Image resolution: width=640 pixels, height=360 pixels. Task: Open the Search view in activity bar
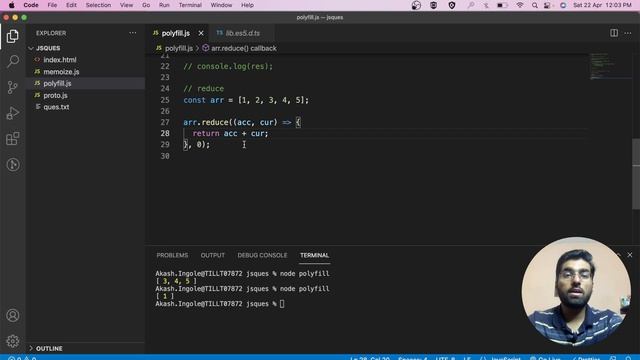tap(13, 62)
